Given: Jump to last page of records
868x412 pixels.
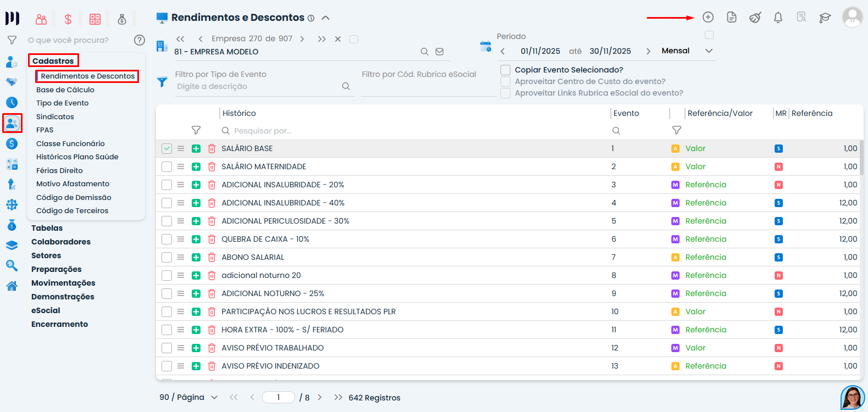Looking at the screenshot, I should 338,398.
